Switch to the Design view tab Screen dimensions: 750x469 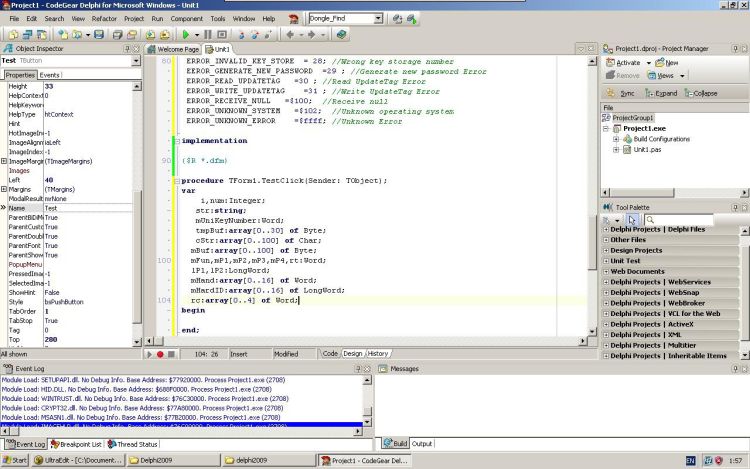coord(353,354)
